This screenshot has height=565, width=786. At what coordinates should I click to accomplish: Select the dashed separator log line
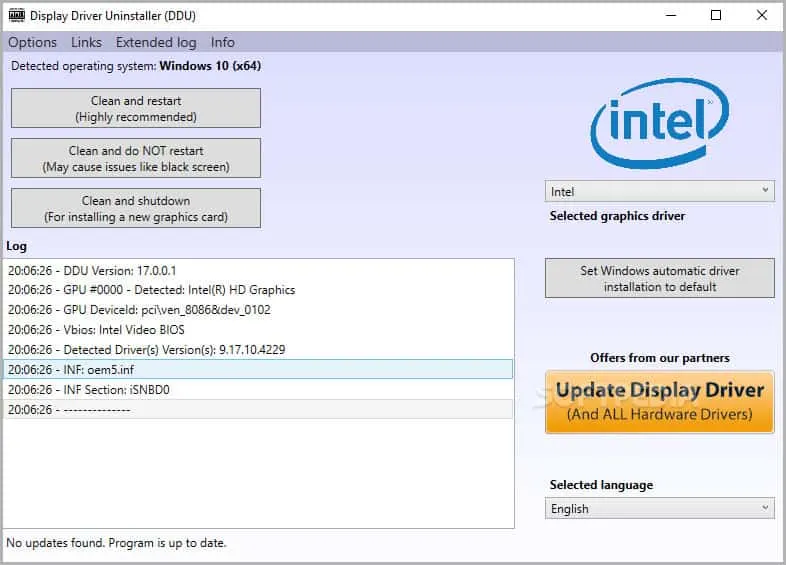[258, 410]
